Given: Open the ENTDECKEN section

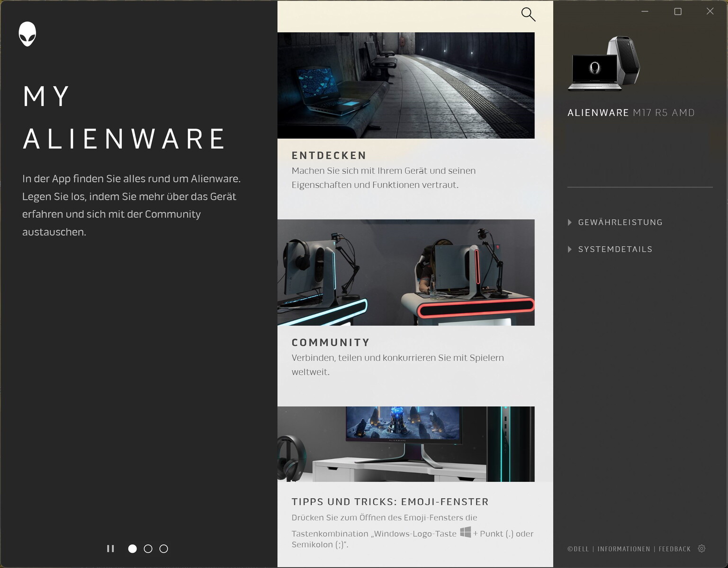Looking at the screenshot, I should (329, 155).
